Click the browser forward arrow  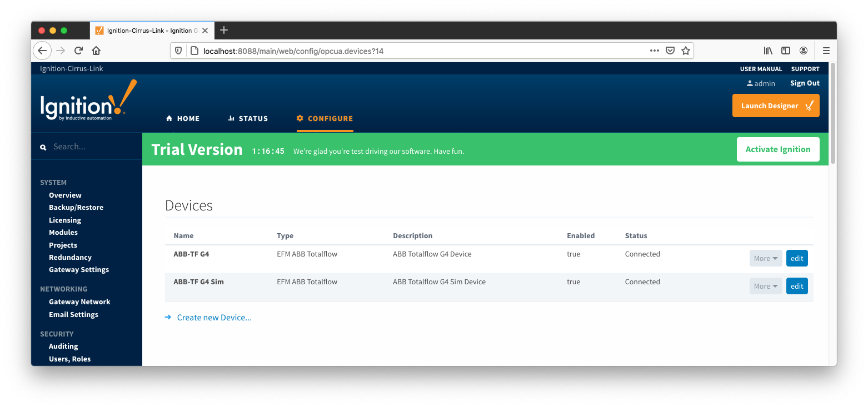tap(61, 51)
